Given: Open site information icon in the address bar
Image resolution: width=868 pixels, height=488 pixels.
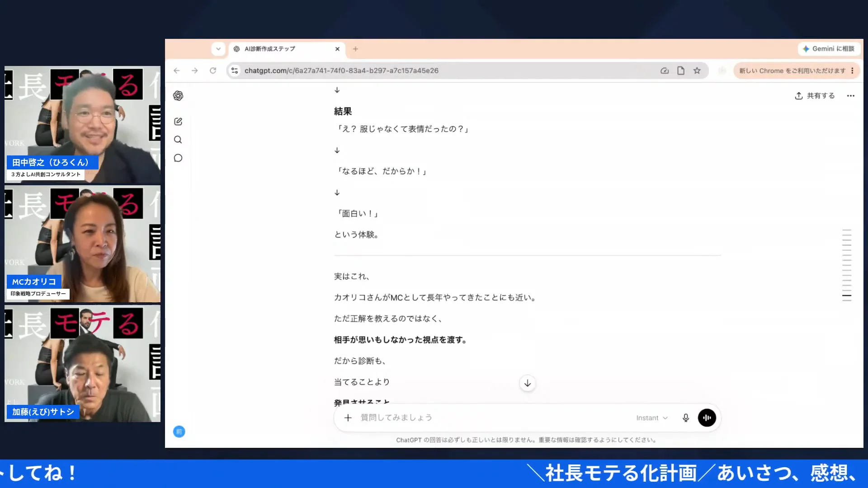Looking at the screenshot, I should [235, 70].
